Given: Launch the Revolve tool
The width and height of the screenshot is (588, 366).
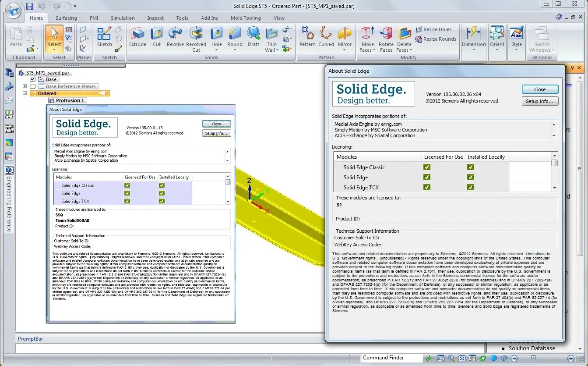Looking at the screenshot, I should pyautogui.click(x=175, y=36).
